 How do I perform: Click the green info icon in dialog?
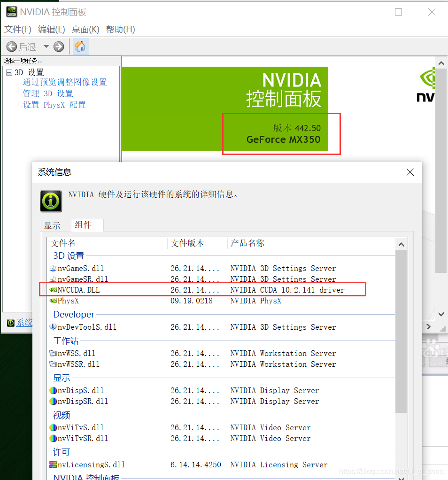point(51,201)
